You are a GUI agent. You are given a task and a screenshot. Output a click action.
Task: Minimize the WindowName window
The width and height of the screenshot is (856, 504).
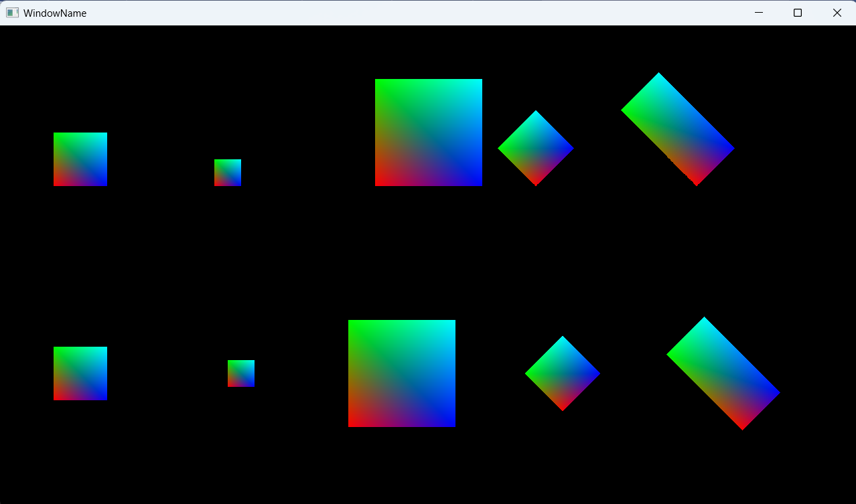[x=759, y=13]
